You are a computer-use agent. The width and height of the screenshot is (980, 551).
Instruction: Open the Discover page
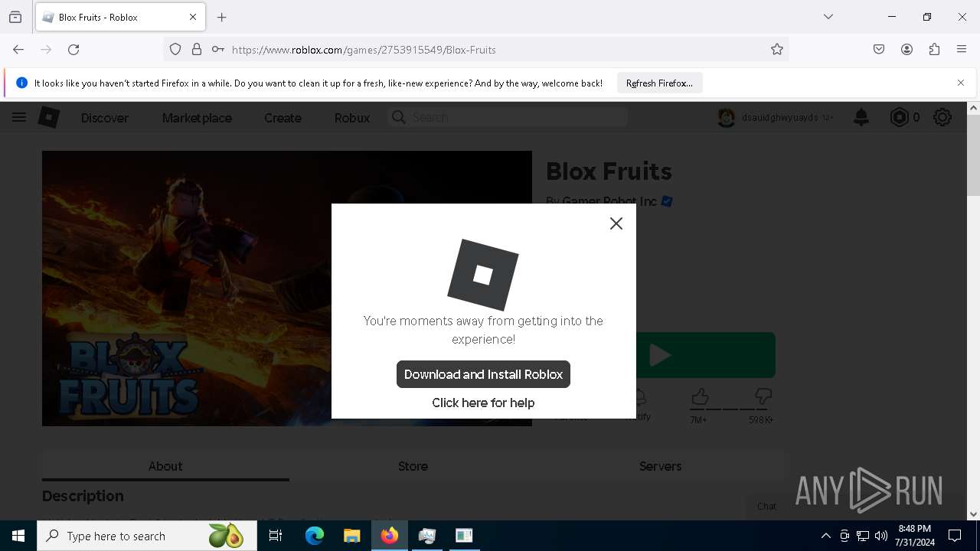tap(105, 118)
